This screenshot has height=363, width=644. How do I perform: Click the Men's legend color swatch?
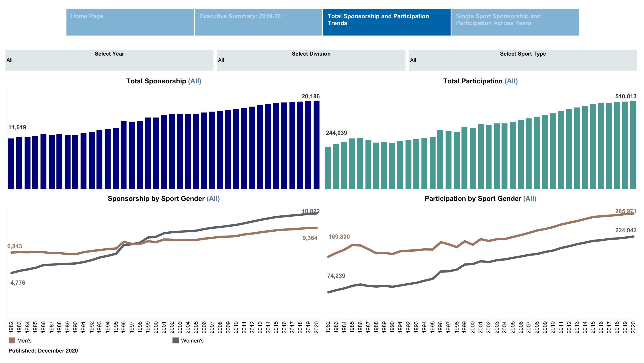point(12,340)
